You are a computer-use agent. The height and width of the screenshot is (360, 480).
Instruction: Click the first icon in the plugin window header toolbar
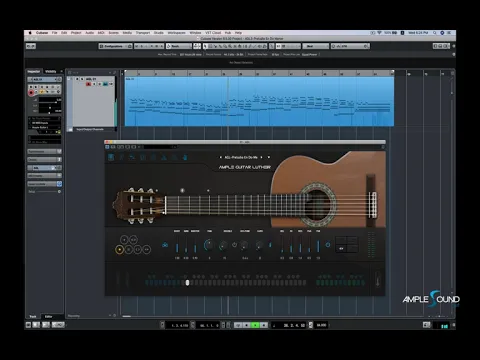[x=107, y=147]
